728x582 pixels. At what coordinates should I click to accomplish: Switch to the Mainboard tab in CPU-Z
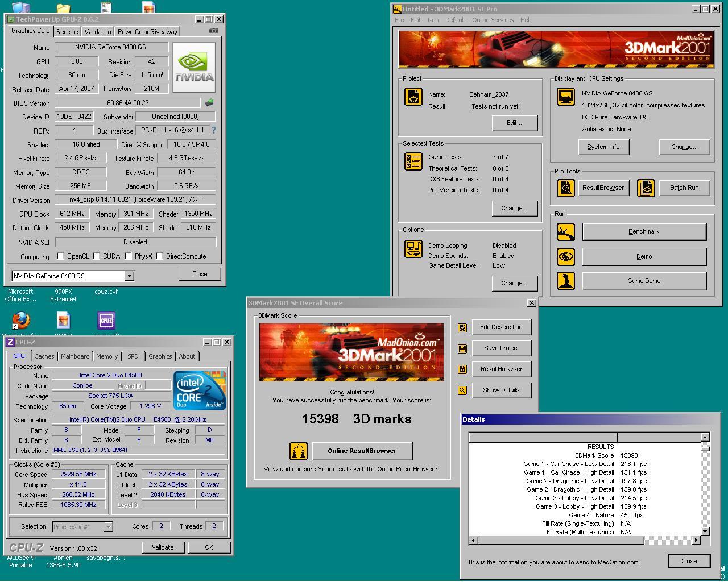75,356
